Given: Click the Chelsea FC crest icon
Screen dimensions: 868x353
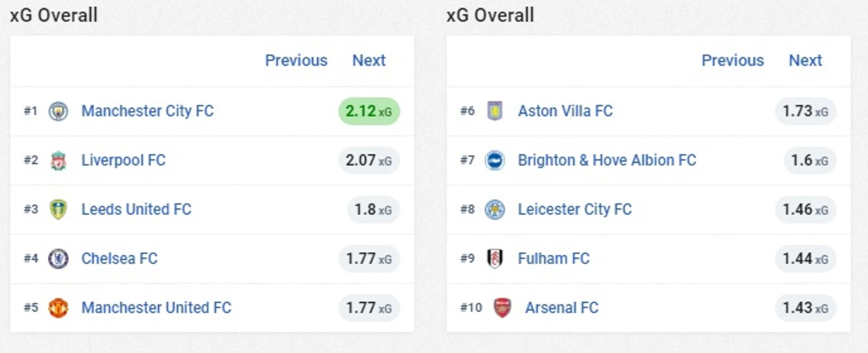Looking at the screenshot, I should point(58,259).
